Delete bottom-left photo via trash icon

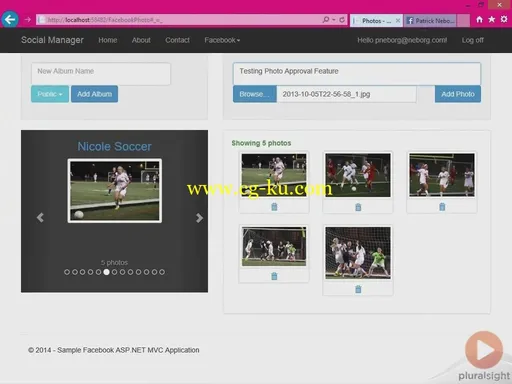[274, 276]
